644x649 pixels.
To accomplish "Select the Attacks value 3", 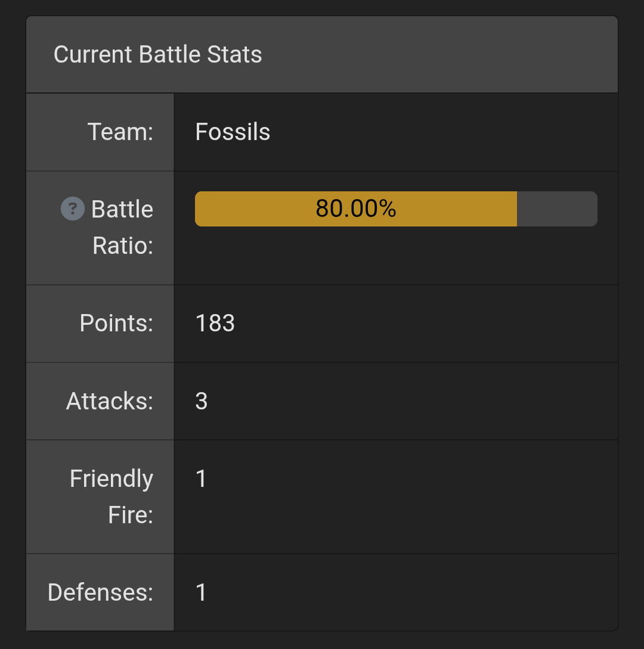I will click(202, 401).
